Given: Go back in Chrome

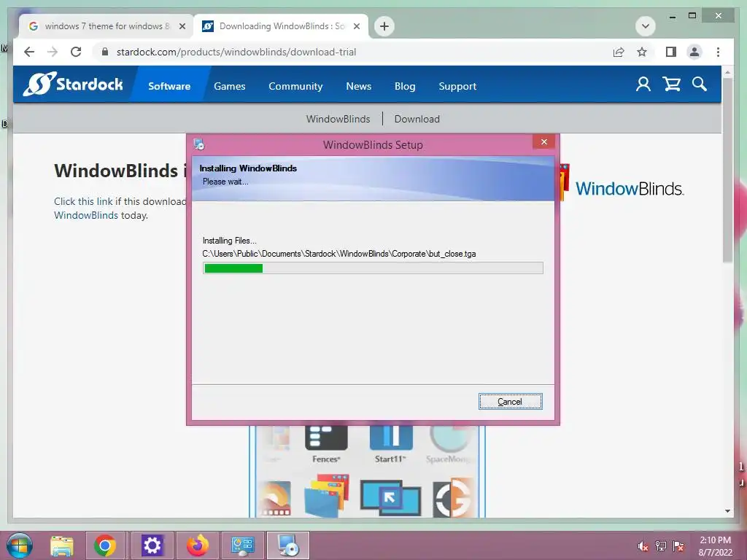Looking at the screenshot, I should pyautogui.click(x=29, y=52).
